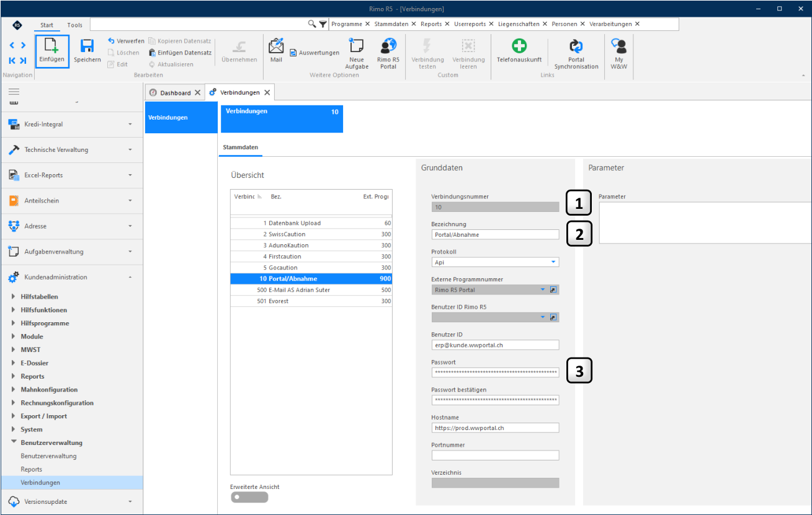
Task: Click Verwerfen to discard changes
Action: click(126, 41)
